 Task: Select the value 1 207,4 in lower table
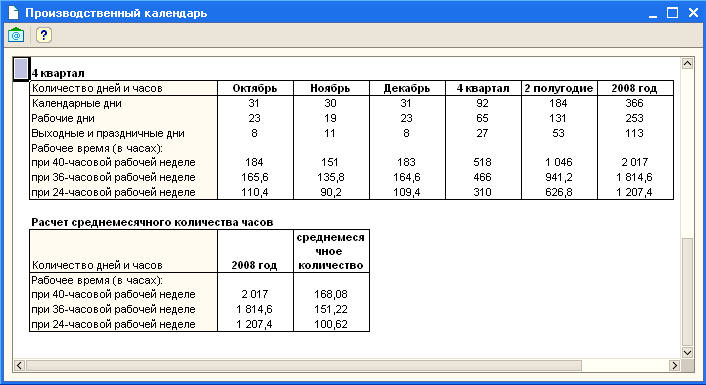(254, 324)
